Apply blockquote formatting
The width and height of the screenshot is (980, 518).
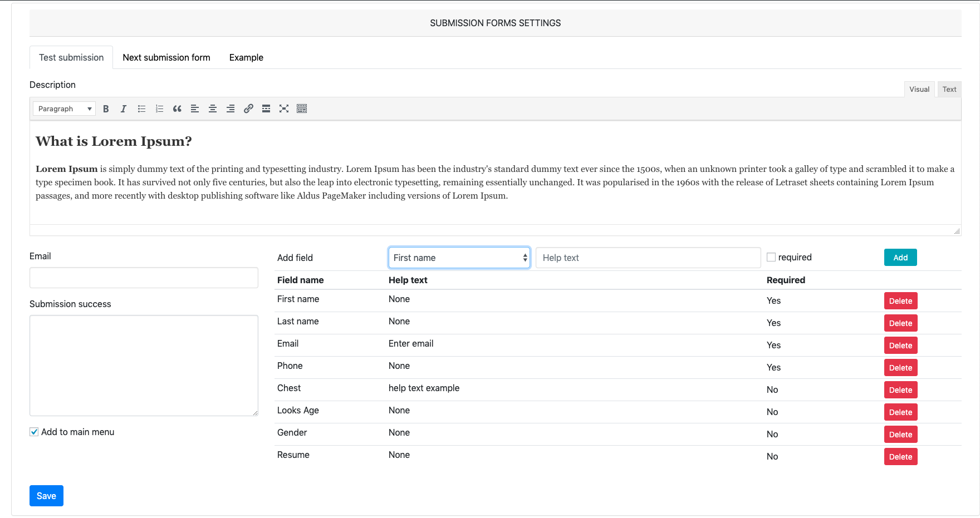(x=177, y=108)
